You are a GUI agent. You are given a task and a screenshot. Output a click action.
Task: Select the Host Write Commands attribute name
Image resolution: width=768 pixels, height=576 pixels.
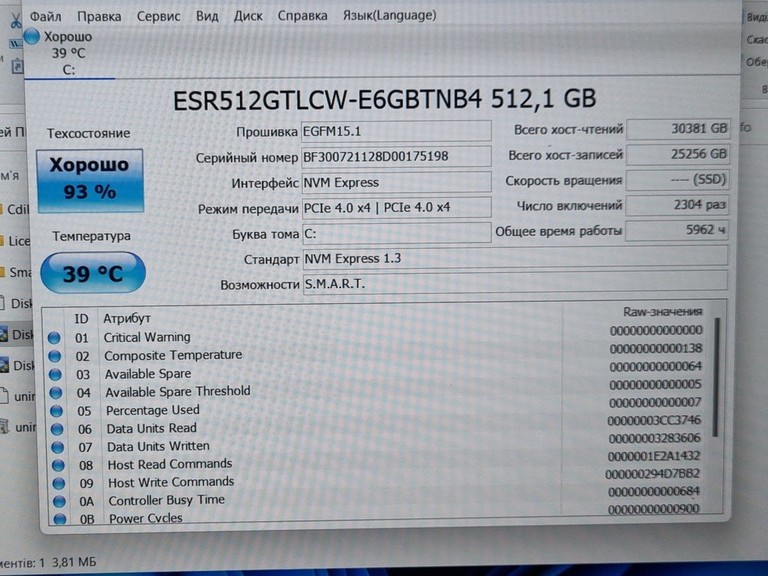click(171, 482)
